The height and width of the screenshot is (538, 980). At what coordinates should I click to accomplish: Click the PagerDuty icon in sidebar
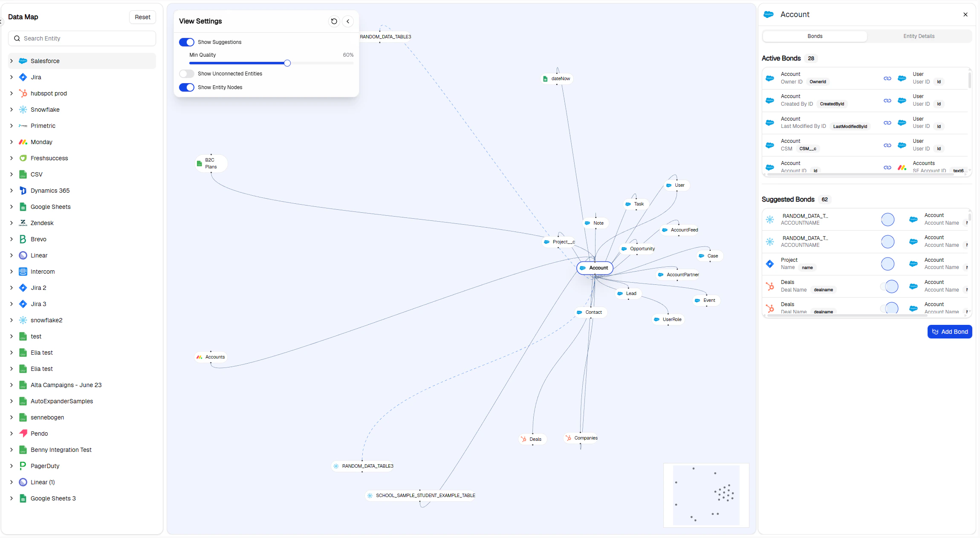click(23, 466)
